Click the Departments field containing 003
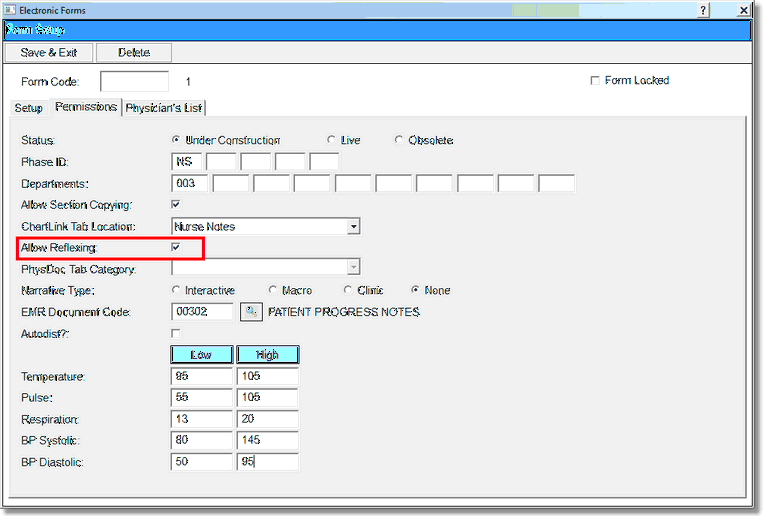Viewport: 764px width, 518px height. pos(190,184)
